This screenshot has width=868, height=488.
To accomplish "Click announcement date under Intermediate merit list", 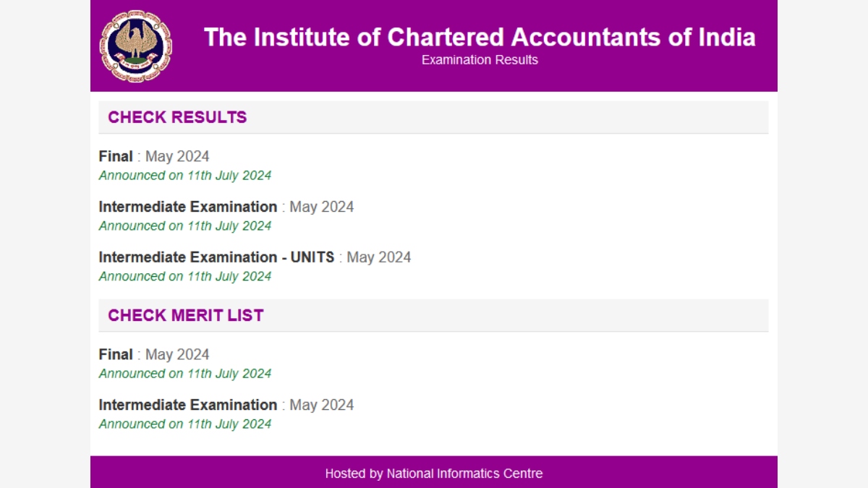I will (185, 424).
